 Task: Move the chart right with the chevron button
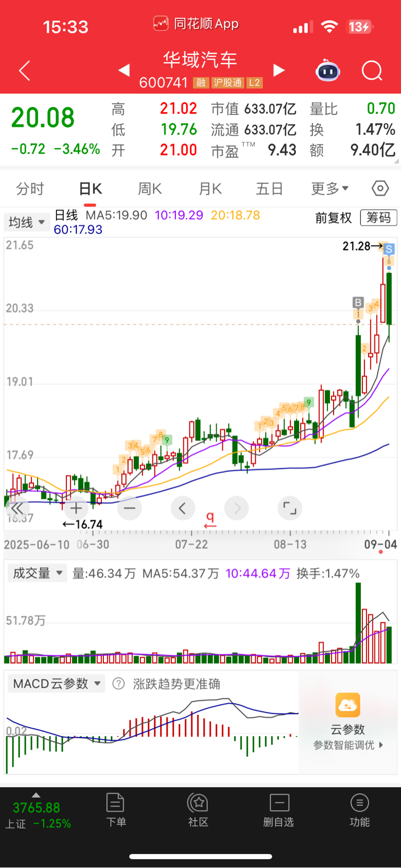click(x=237, y=508)
